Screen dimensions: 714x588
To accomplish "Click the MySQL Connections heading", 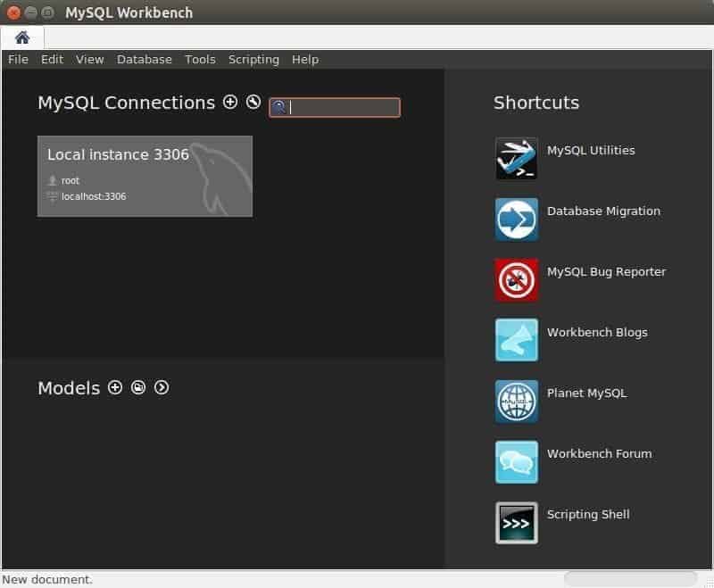I will [126, 104].
